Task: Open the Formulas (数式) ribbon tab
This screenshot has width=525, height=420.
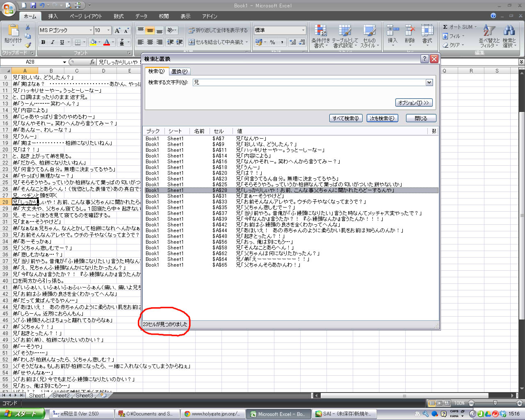Action: pos(119,16)
